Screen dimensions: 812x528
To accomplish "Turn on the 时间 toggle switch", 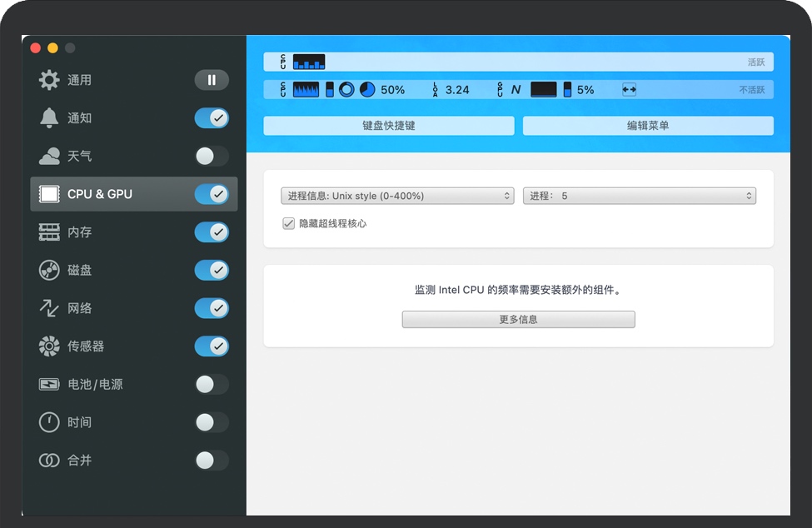I will 212,422.
